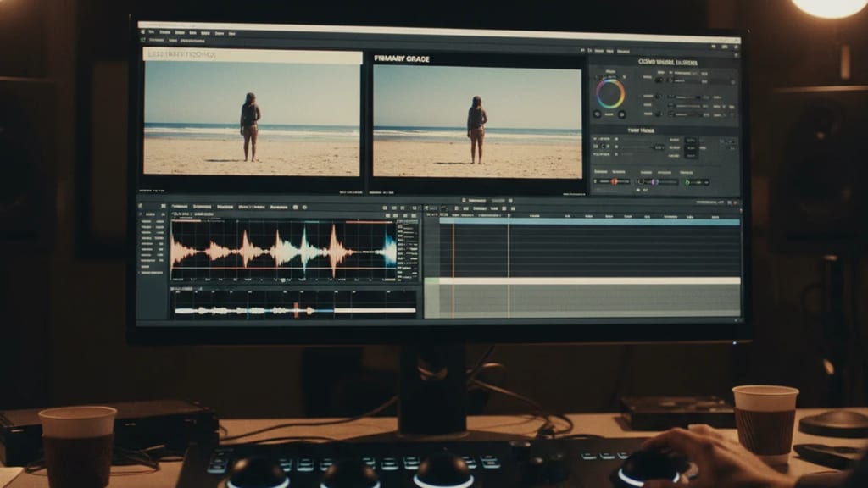The height and width of the screenshot is (488, 868).
Task: Click the right round button below the color wheel
Action: pyautogui.click(x=621, y=114)
